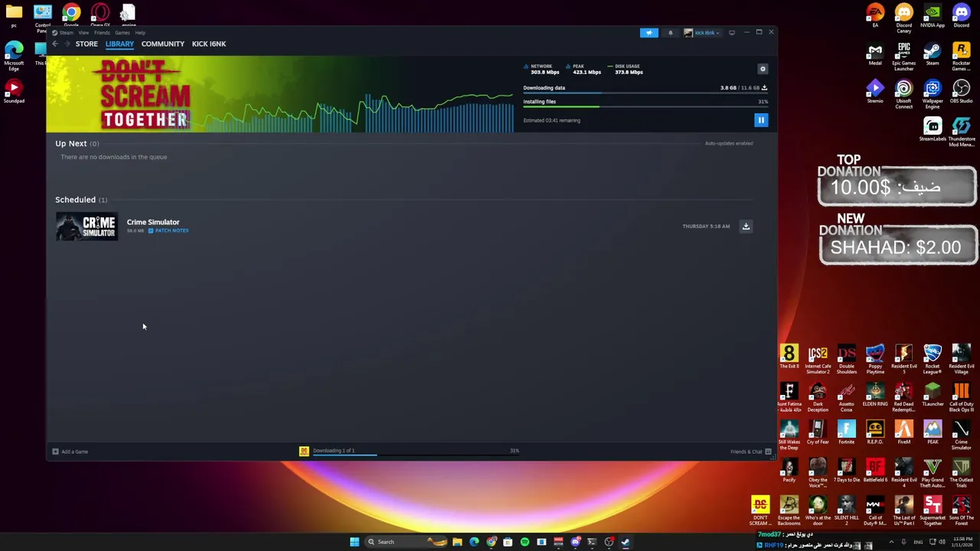This screenshot has height=551, width=980.
Task: Open the Steam menu
Action: [x=67, y=33]
